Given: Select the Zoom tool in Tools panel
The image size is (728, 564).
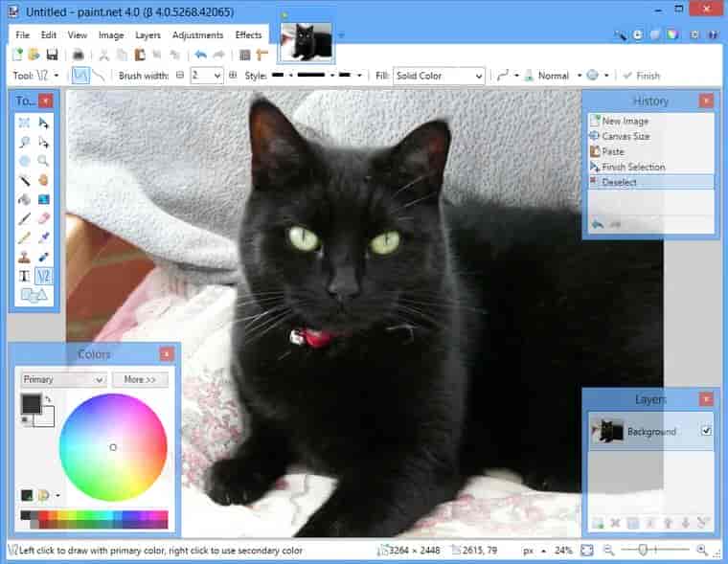Looking at the screenshot, I should [x=43, y=161].
